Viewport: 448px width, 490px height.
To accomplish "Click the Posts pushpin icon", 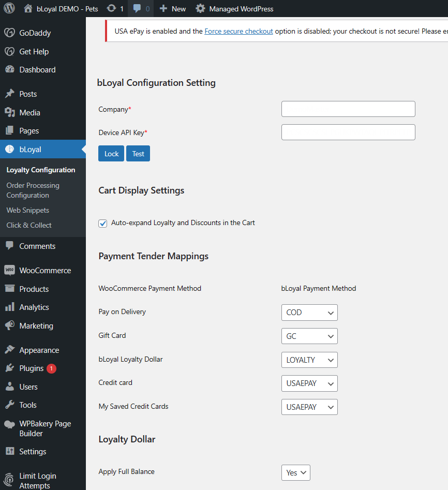I will (x=10, y=94).
